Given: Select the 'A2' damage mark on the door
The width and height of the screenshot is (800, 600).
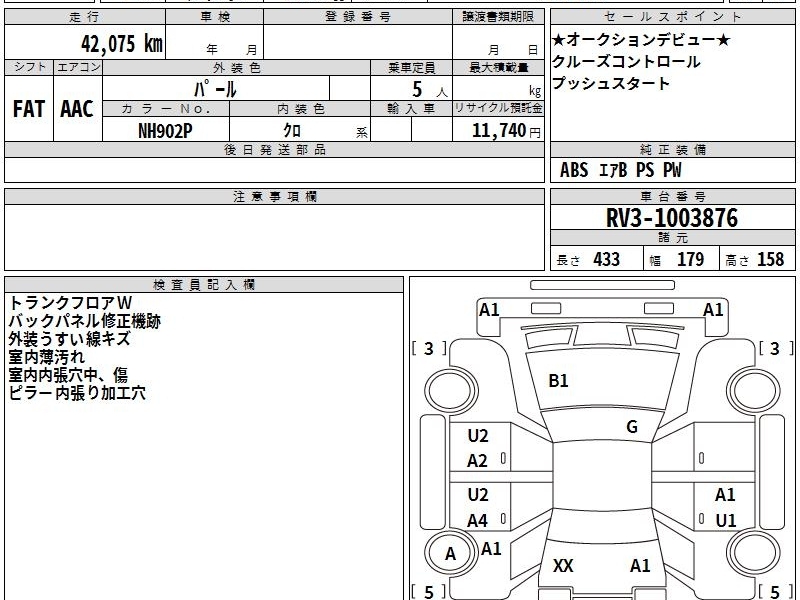Looking at the screenshot, I should 478,461.
